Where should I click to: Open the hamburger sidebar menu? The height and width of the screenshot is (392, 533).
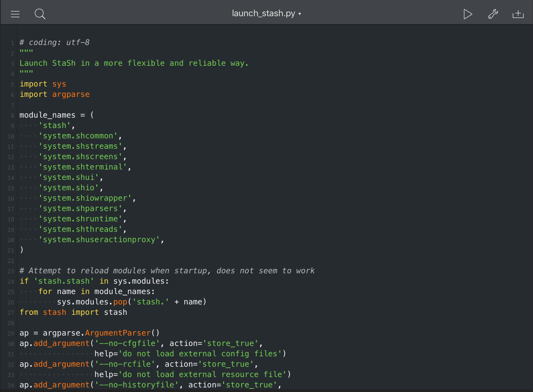coord(15,14)
